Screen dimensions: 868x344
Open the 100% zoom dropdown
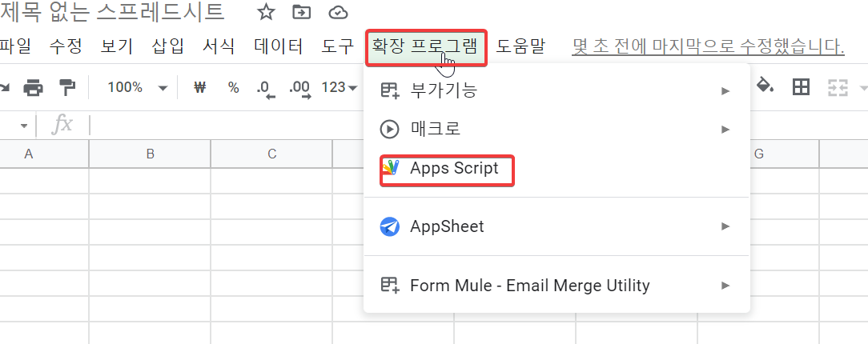pos(137,87)
